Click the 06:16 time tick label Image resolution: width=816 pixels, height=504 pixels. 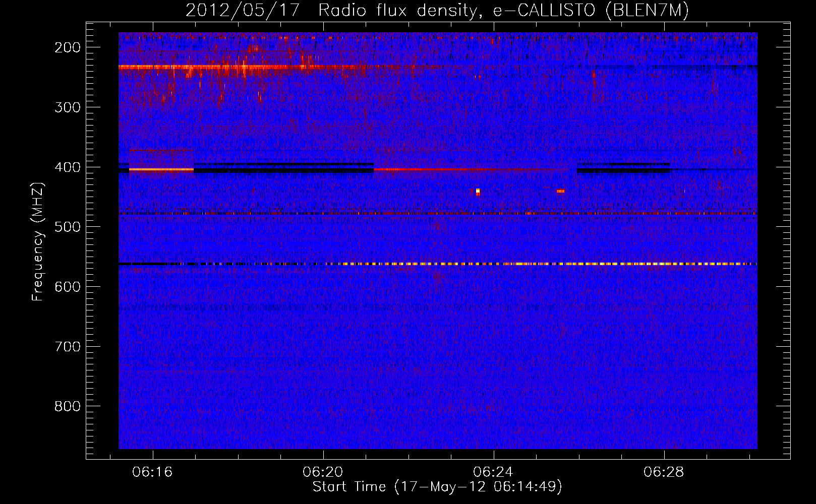[x=152, y=472]
